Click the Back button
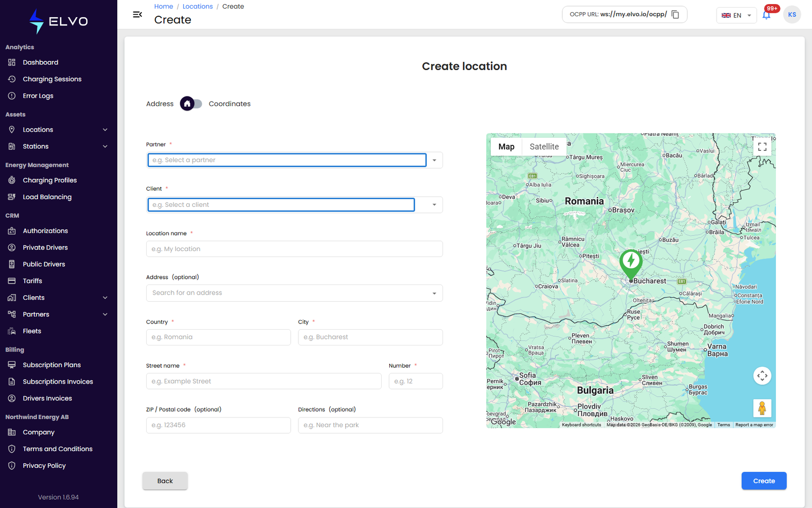812x508 pixels. point(165,481)
